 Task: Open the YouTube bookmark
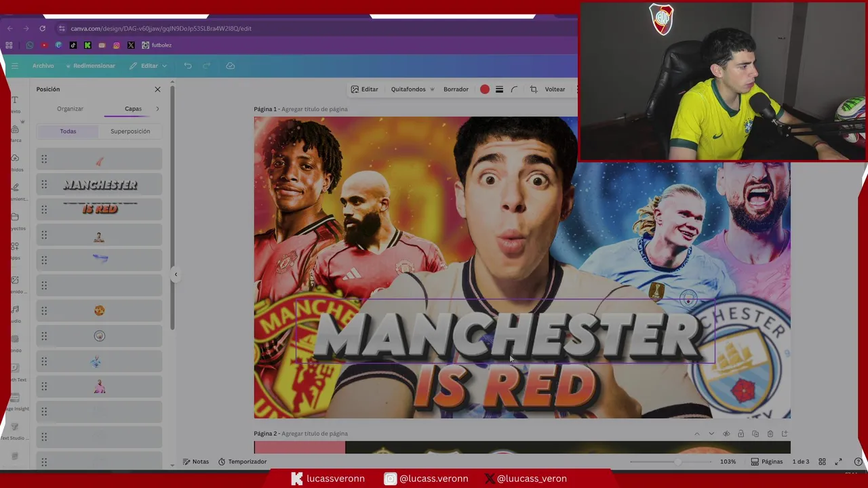coord(44,45)
